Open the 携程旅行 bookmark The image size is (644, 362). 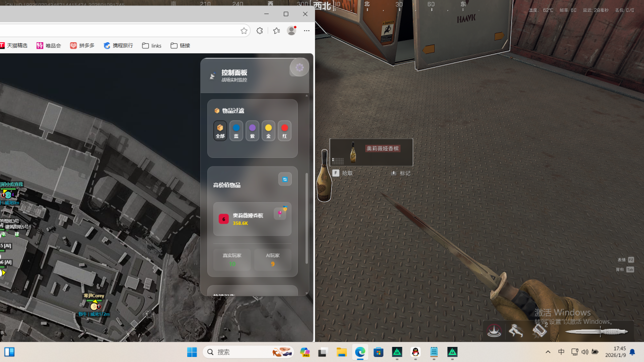(118, 46)
